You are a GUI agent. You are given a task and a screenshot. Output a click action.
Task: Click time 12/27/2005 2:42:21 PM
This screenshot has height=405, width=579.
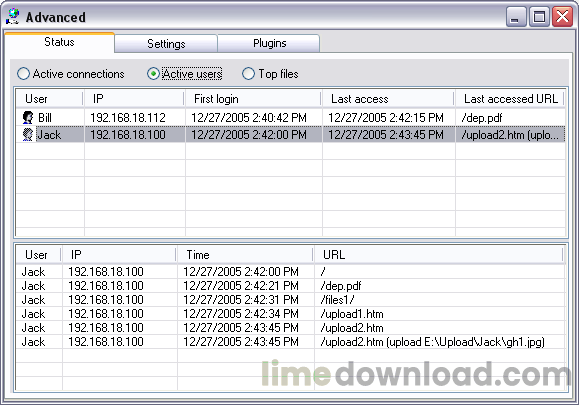click(x=241, y=286)
